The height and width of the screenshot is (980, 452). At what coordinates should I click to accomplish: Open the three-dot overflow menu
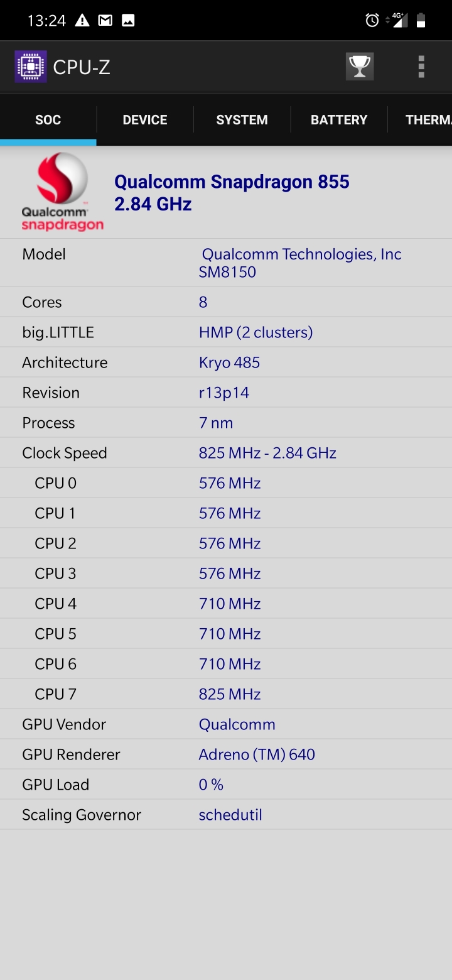tap(421, 67)
